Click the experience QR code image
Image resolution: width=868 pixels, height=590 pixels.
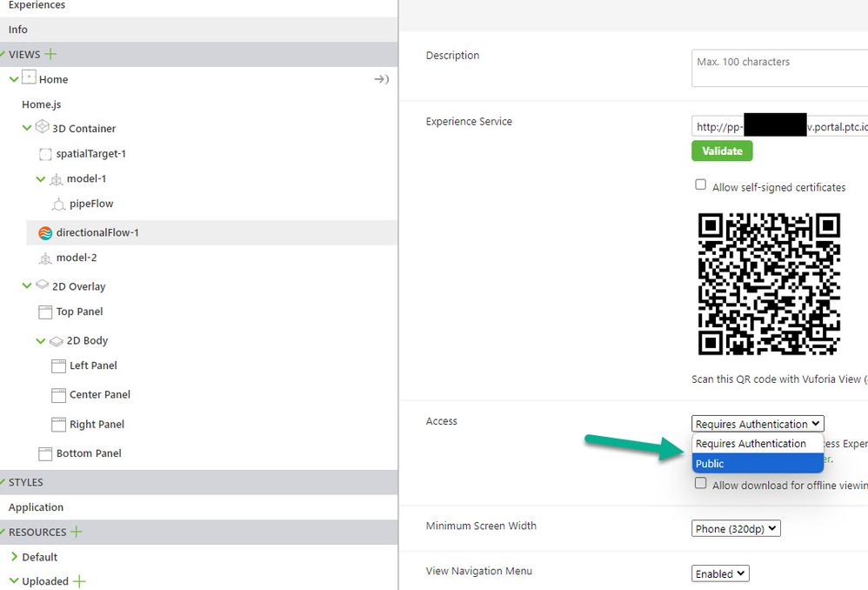(x=769, y=284)
